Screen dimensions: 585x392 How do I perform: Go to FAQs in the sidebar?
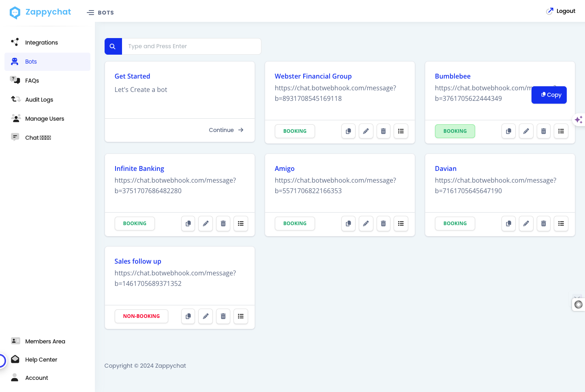[x=47, y=81]
